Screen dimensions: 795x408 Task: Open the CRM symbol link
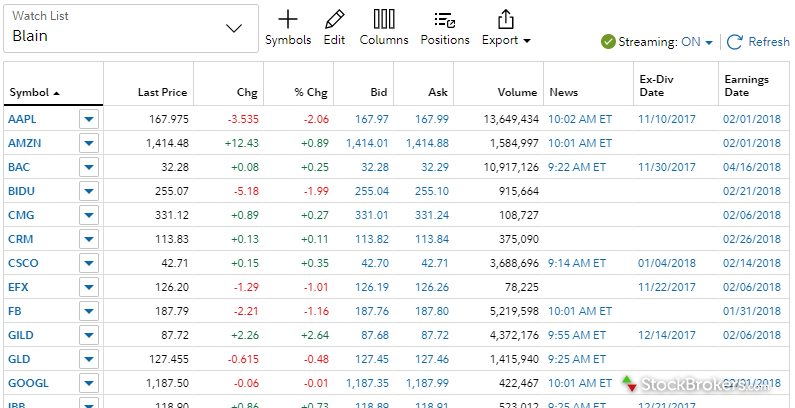(x=21, y=239)
